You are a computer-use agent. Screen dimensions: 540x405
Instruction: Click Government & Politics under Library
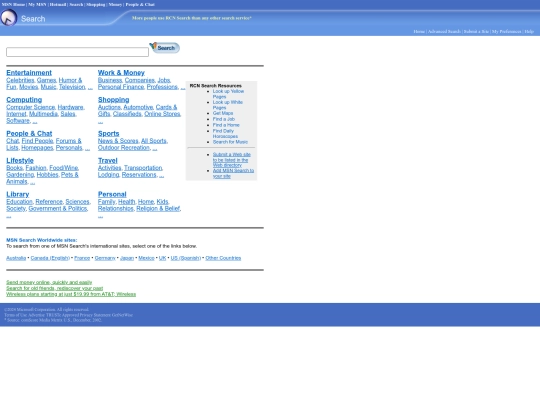(58, 208)
